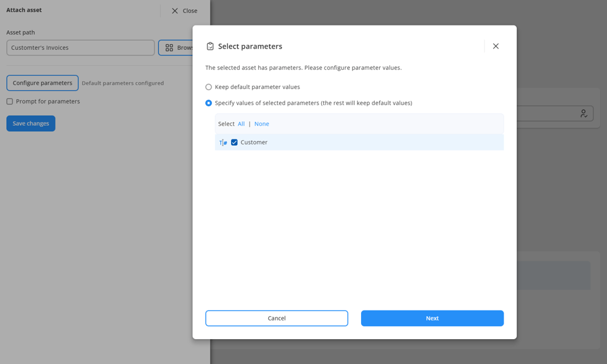Click the Cancel button
This screenshot has width=607, height=364.
pyautogui.click(x=277, y=319)
